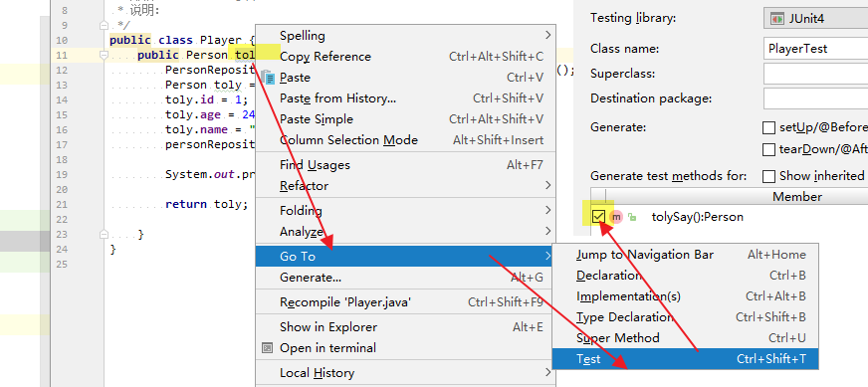Toggle the Show inherited methods checkbox

tap(768, 177)
